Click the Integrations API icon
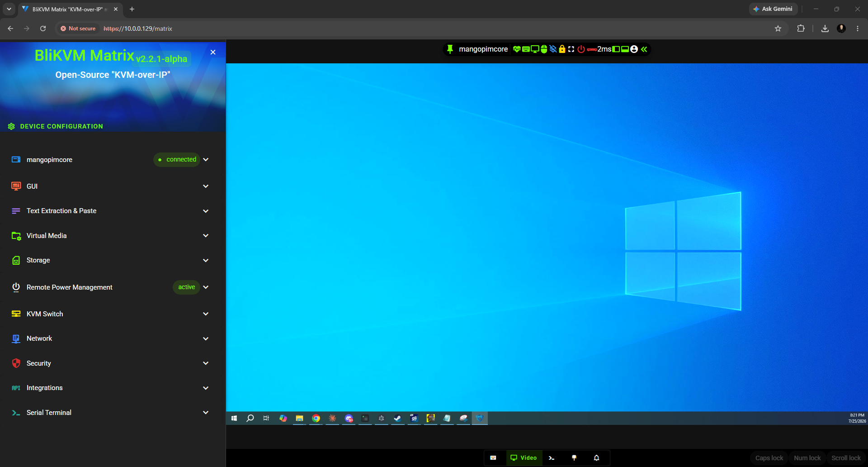Image resolution: width=868 pixels, height=467 pixels. [x=16, y=388]
